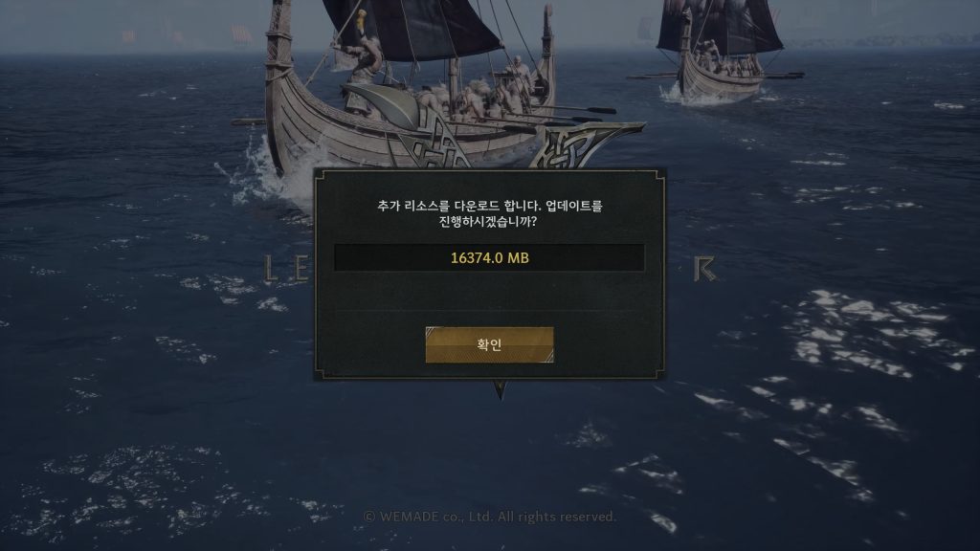980x551 pixels.
Task: Click the WEMADE copyright notice
Action: point(489,517)
